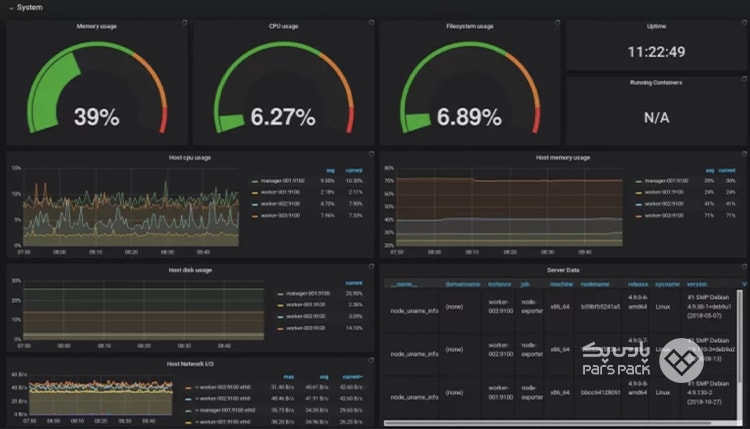The width and height of the screenshot is (750, 429).
Task: Open the Host memory usage panel title menu
Action: point(562,157)
